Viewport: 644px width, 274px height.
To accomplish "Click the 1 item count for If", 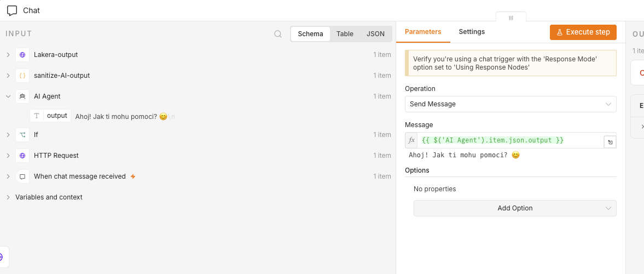I will click(x=382, y=134).
